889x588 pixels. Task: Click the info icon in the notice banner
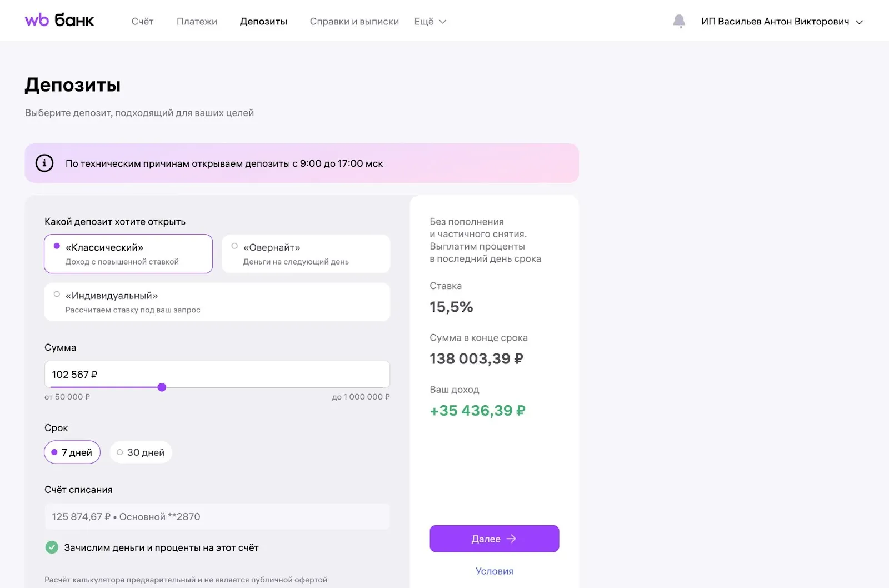(x=44, y=163)
